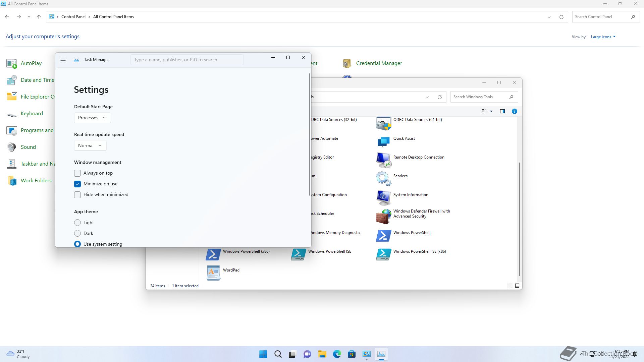This screenshot has height=362, width=644.
Task: Open Programs and Features icon in Control Panel
Action: click(x=12, y=130)
